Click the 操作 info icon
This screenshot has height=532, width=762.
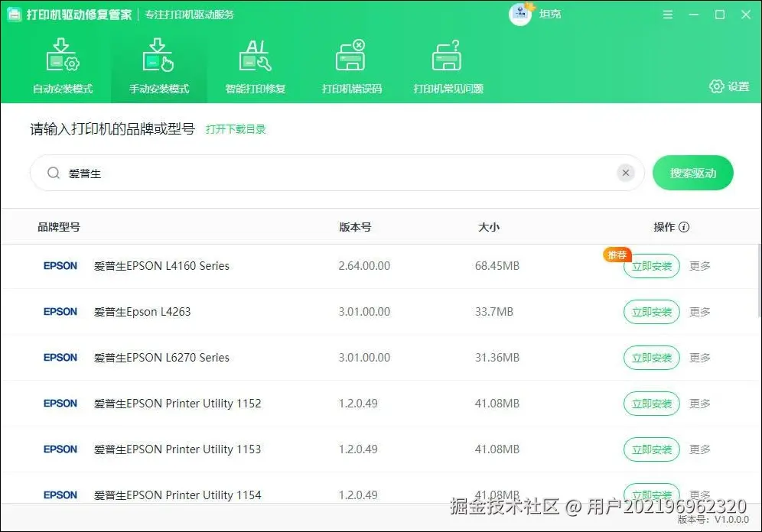click(684, 227)
